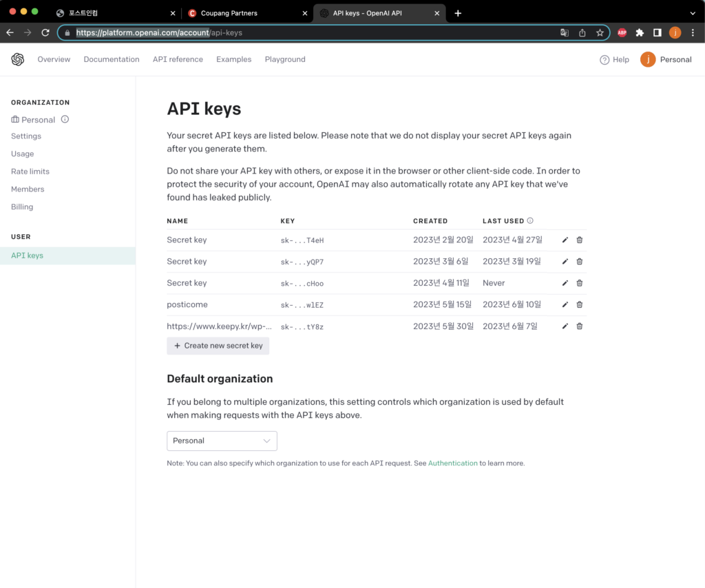Open the Playground

(285, 59)
